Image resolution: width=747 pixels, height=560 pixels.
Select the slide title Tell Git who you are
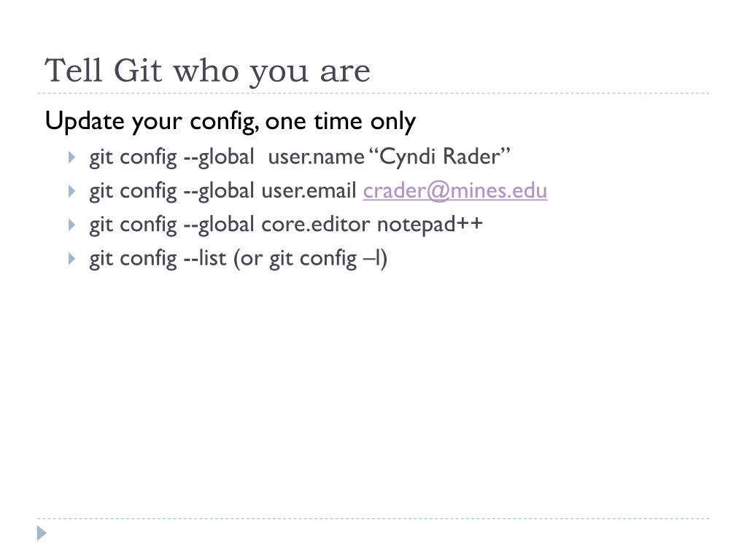tap(207, 71)
